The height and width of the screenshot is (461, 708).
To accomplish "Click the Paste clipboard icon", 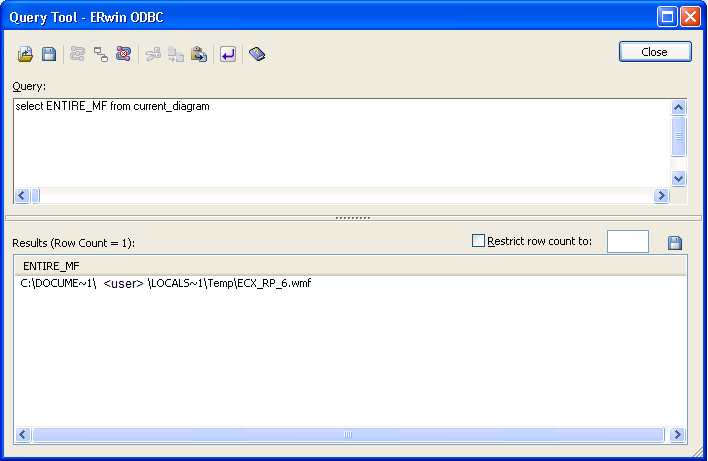I will (x=199, y=54).
